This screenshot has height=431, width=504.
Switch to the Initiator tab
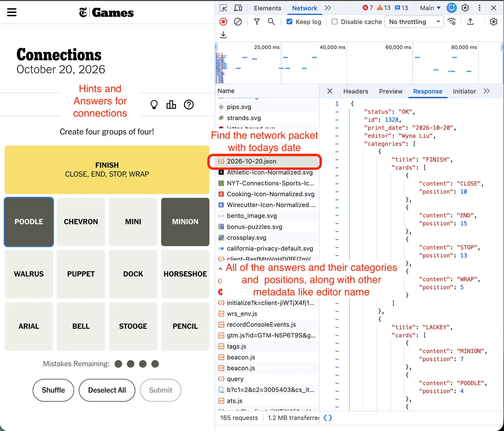point(464,91)
